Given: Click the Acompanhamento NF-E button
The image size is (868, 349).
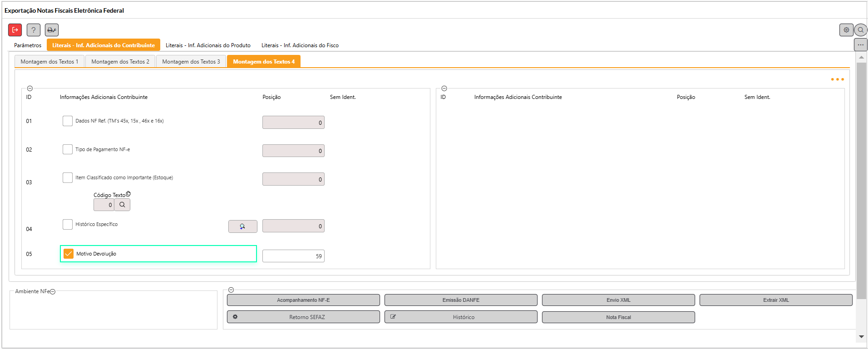Looking at the screenshot, I should pos(303,300).
